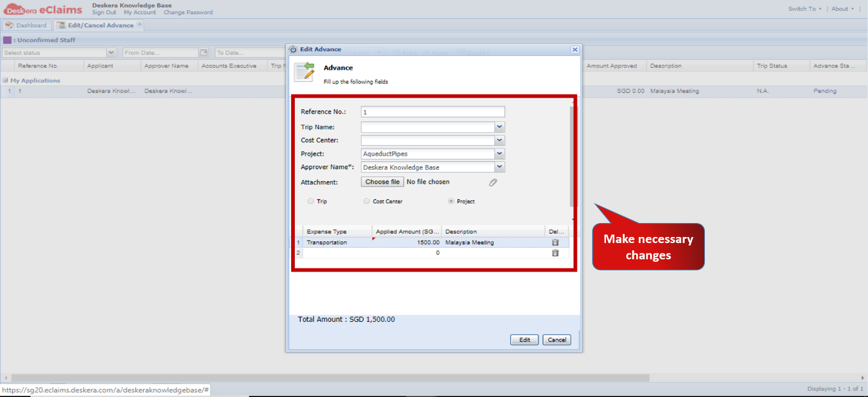Click the Amount Approved column header
The height and width of the screenshot is (397, 868).
tap(615, 66)
